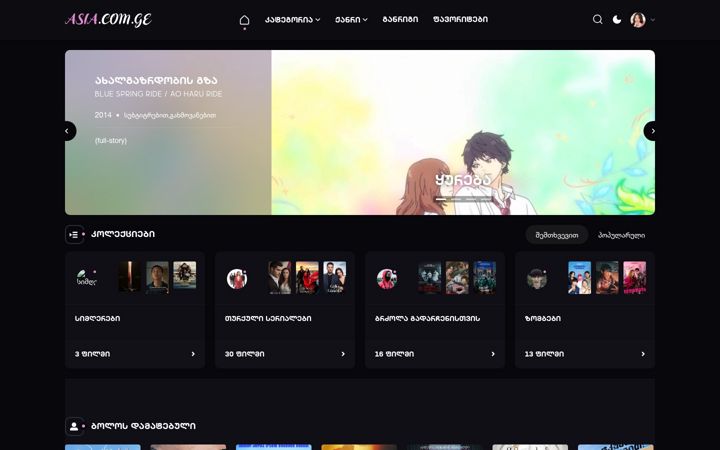The height and width of the screenshot is (450, 720).
Task: Open the ბრძოლა გადარჩენისთვის collection title
Action: coord(427,318)
